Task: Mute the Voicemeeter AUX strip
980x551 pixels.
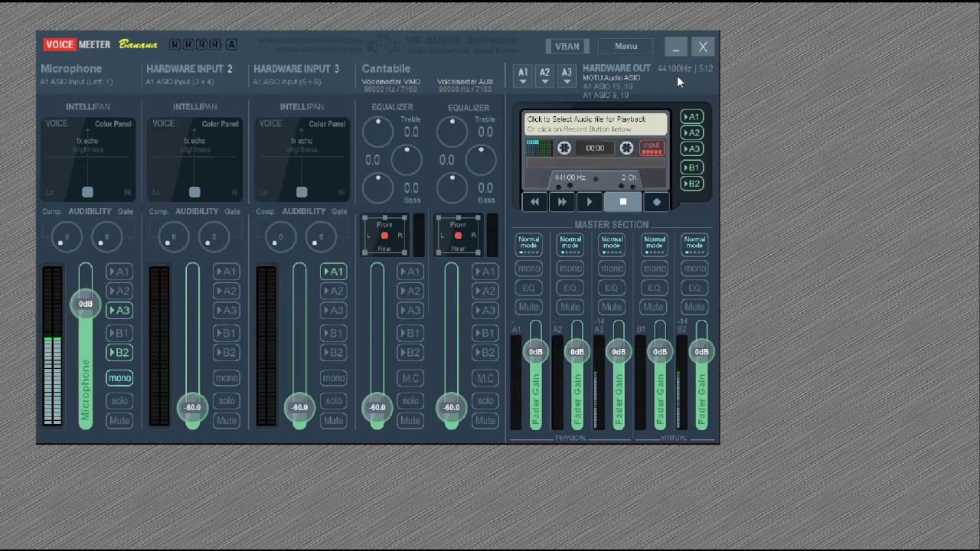Action: pos(485,420)
